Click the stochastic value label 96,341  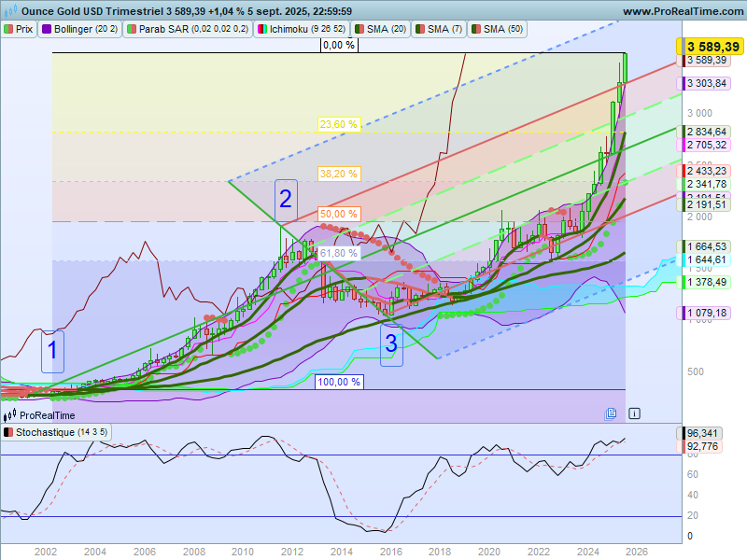tap(698, 433)
